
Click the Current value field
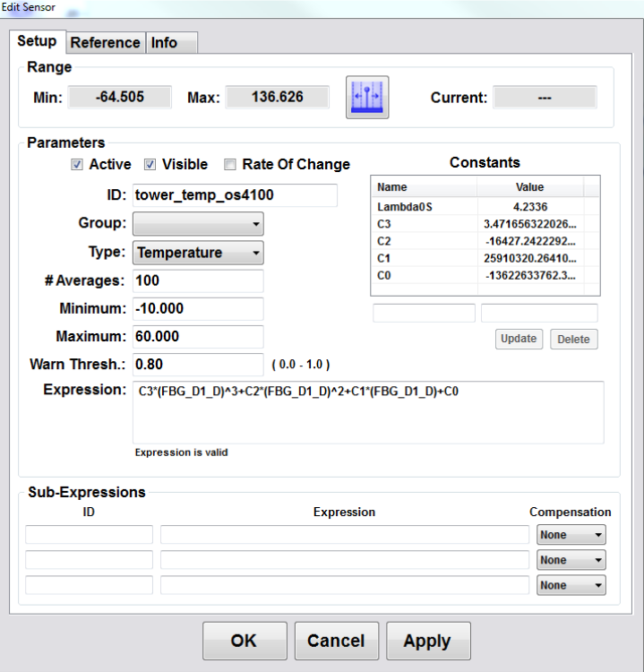[x=545, y=98]
